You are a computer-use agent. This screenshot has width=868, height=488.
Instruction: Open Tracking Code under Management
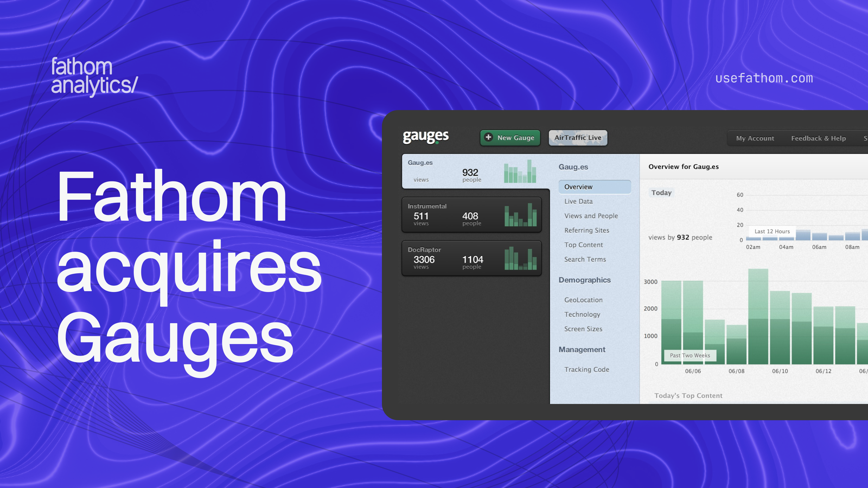(587, 369)
